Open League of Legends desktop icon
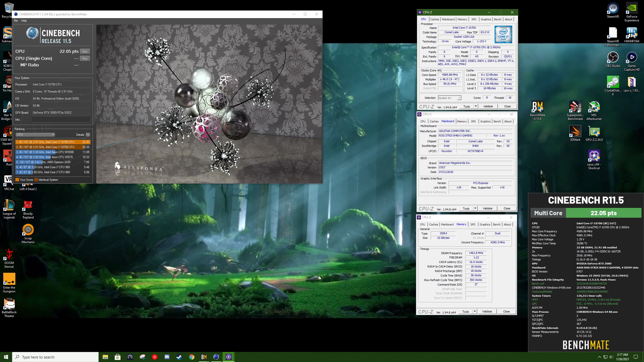Viewport: 644px width, 362px height. coord(9,209)
